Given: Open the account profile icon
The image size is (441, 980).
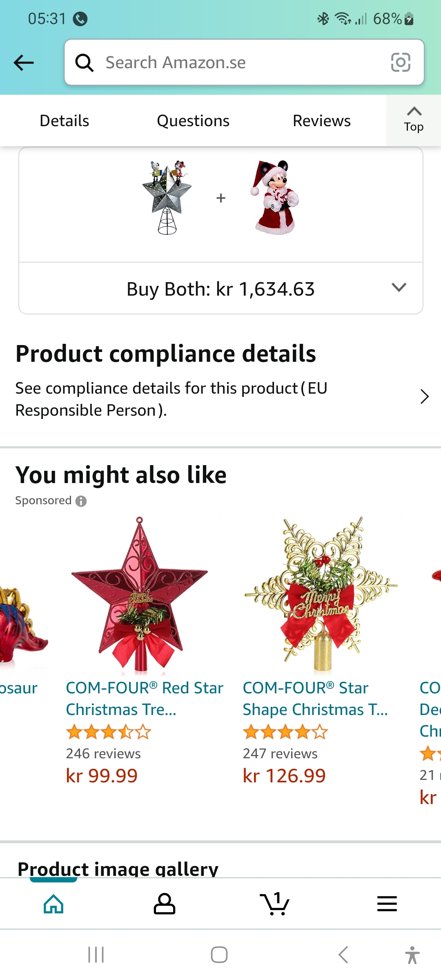Looking at the screenshot, I should (164, 904).
